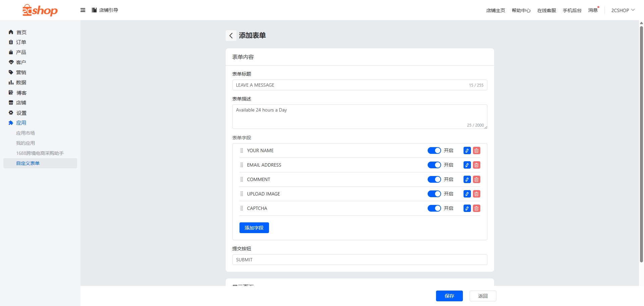Screen dimensions: 644x306
Task: Delete the EMAIL ADDRESS field
Action: coord(476,165)
